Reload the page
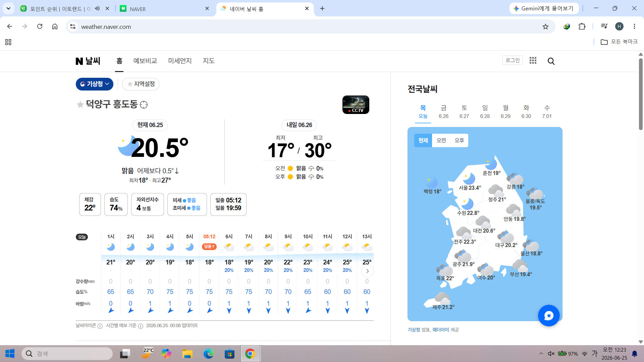 pyautogui.click(x=40, y=26)
